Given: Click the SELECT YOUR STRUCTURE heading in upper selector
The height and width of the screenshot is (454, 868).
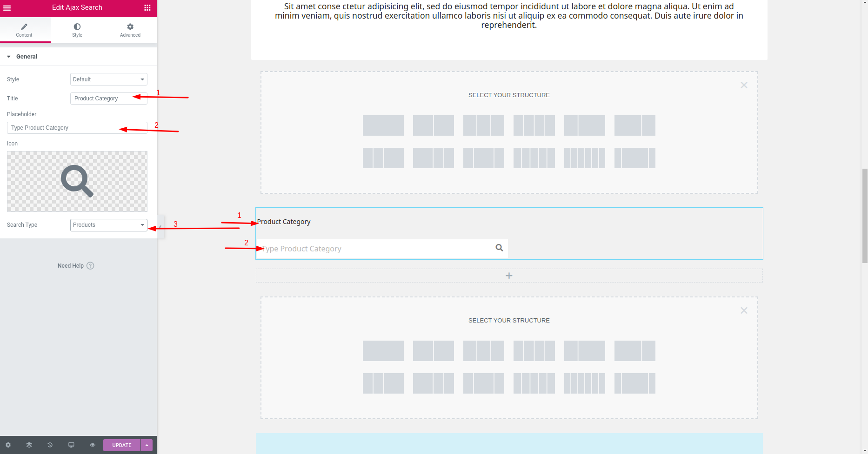Looking at the screenshot, I should tap(509, 95).
